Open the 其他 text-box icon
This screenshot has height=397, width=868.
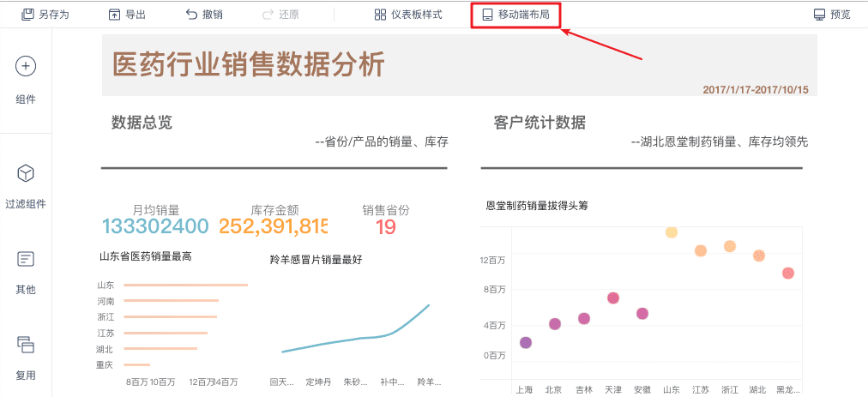[x=26, y=259]
